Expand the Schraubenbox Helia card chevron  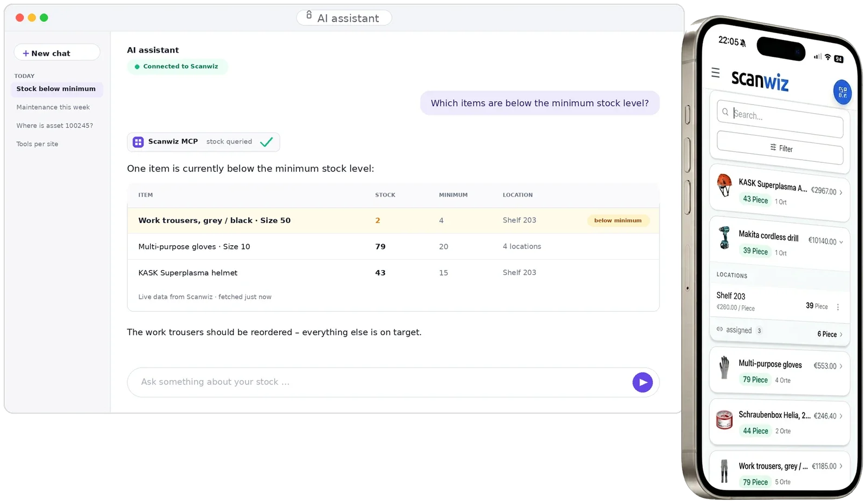pos(841,416)
